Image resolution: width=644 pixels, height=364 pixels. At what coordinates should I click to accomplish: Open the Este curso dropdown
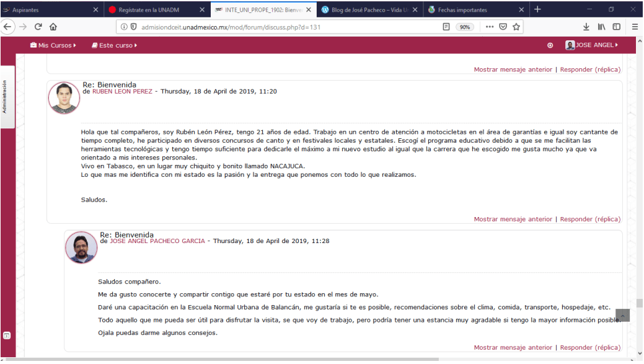(113, 45)
